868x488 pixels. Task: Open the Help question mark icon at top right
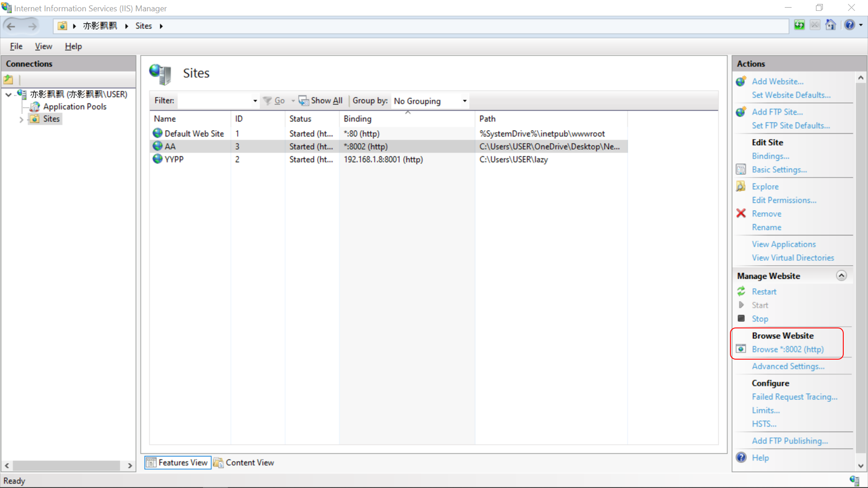coord(849,25)
